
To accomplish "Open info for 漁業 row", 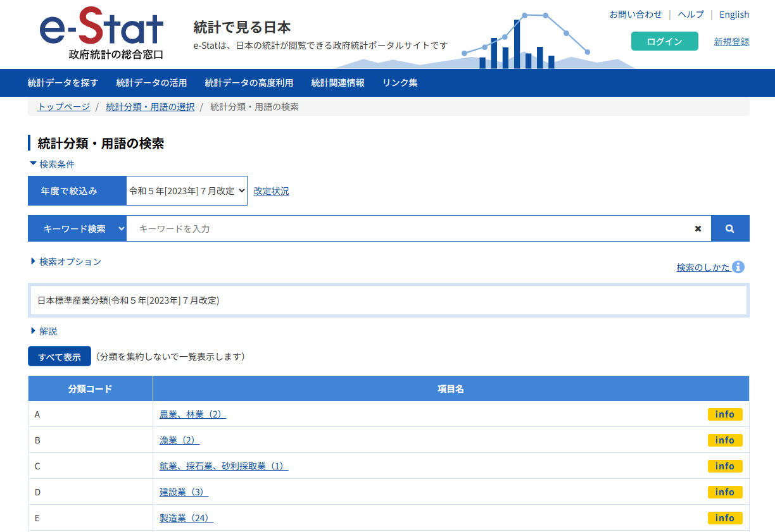I will pos(725,440).
